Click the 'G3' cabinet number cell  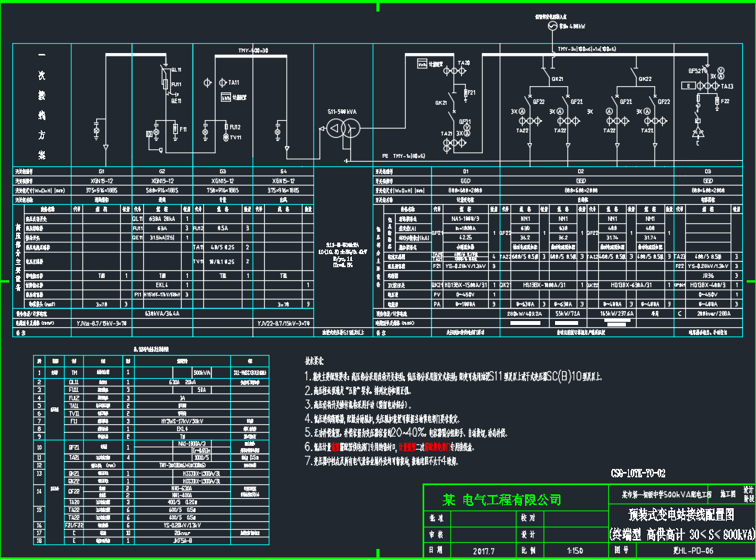tap(222, 171)
